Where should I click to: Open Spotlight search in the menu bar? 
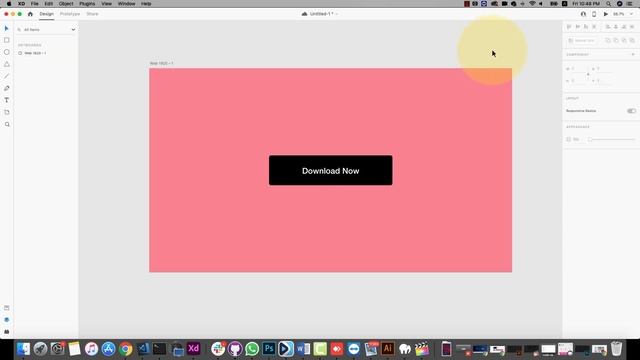coord(609,4)
